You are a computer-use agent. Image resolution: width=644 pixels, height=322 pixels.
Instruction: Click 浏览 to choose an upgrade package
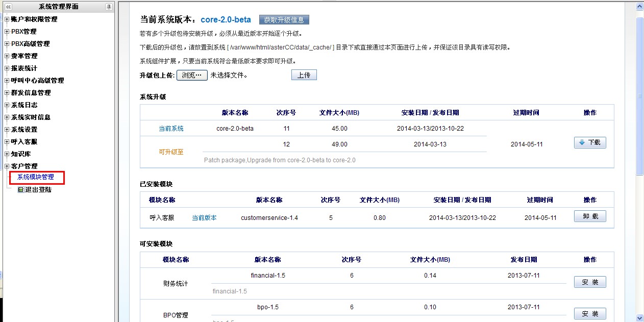[192, 75]
